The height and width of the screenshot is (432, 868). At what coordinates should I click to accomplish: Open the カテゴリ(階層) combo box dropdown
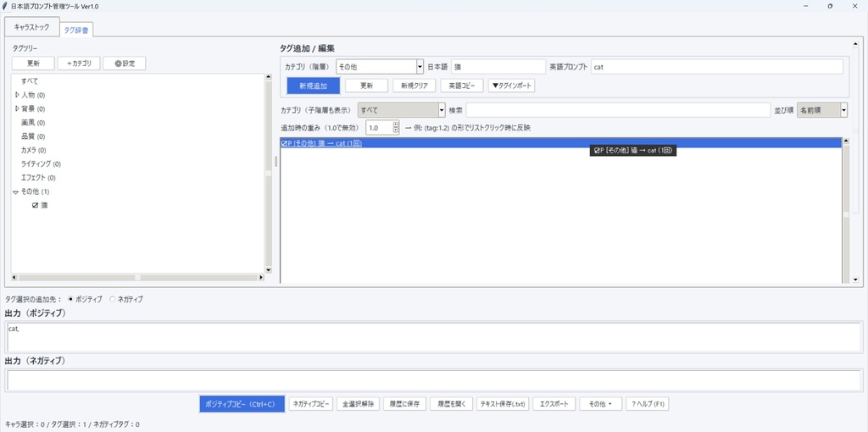pos(420,66)
